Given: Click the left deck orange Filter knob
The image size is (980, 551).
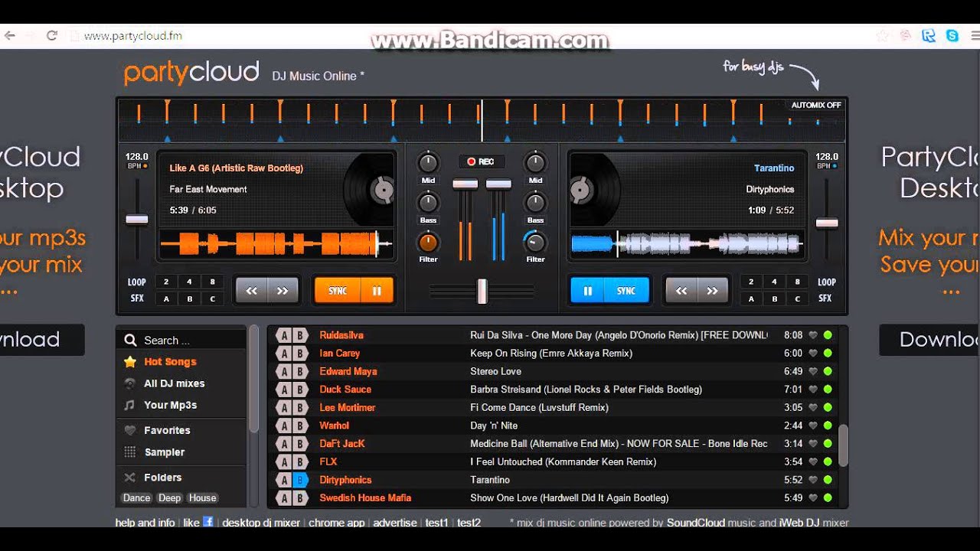Looking at the screenshot, I should pyautogui.click(x=428, y=243).
